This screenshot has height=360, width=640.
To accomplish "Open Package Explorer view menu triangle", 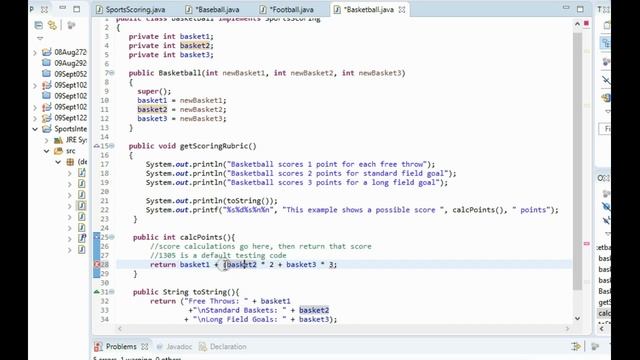I will pos(40,38).
